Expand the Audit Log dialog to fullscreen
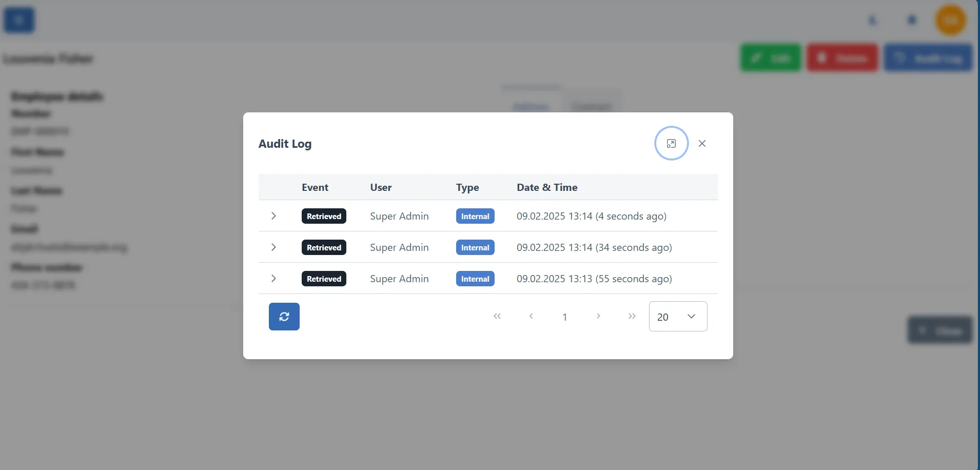 click(x=672, y=143)
